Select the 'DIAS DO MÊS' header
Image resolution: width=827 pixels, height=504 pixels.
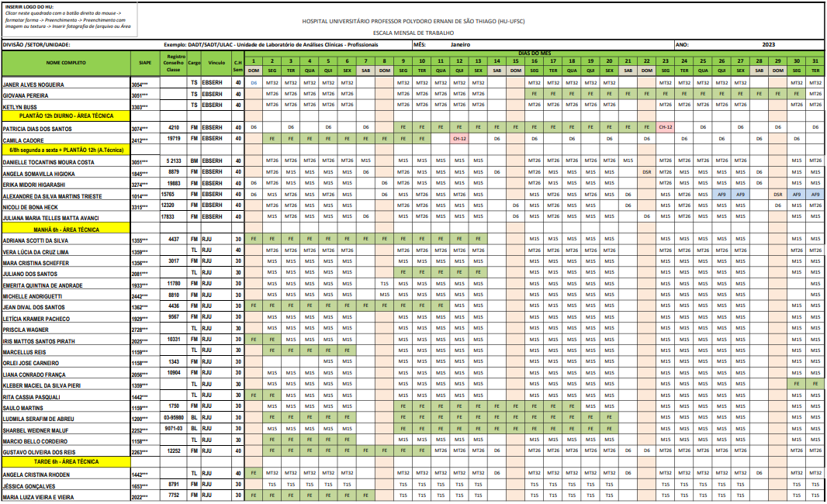[x=535, y=53]
